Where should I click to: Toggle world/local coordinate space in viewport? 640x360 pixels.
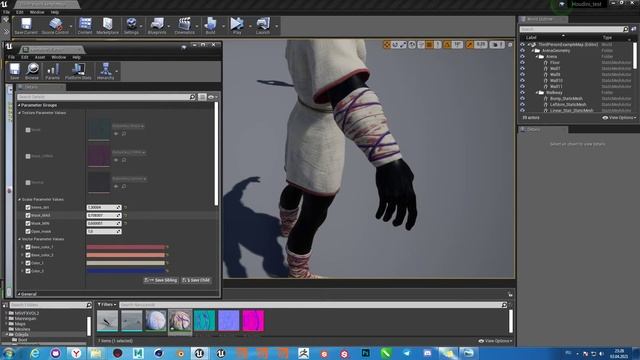(412, 44)
